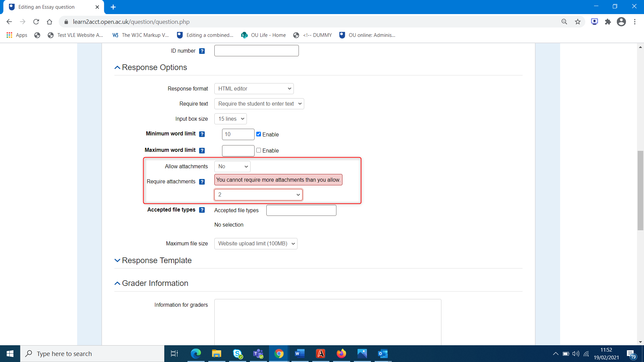Open a new browser tab
The width and height of the screenshot is (644, 362).
pyautogui.click(x=113, y=7)
